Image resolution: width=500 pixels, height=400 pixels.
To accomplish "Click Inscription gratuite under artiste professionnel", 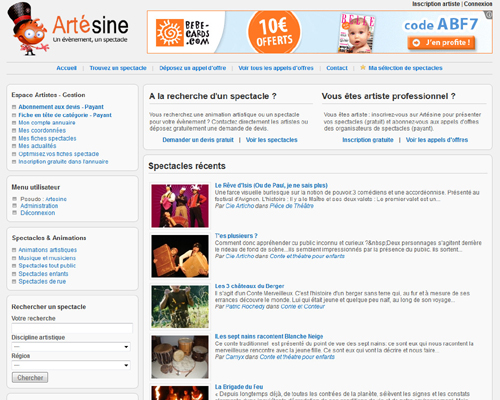I will point(368,140).
